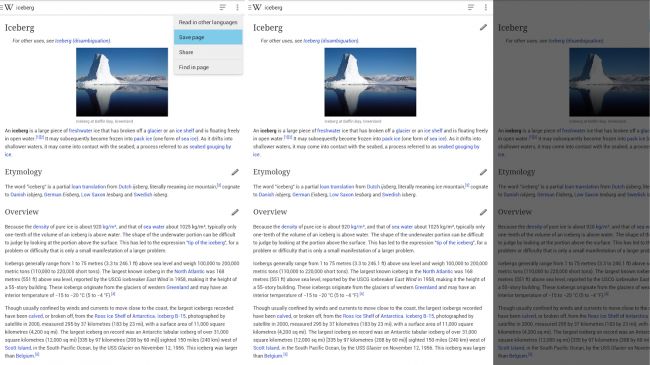Follow the Dutch link in left panel

[125, 187]
